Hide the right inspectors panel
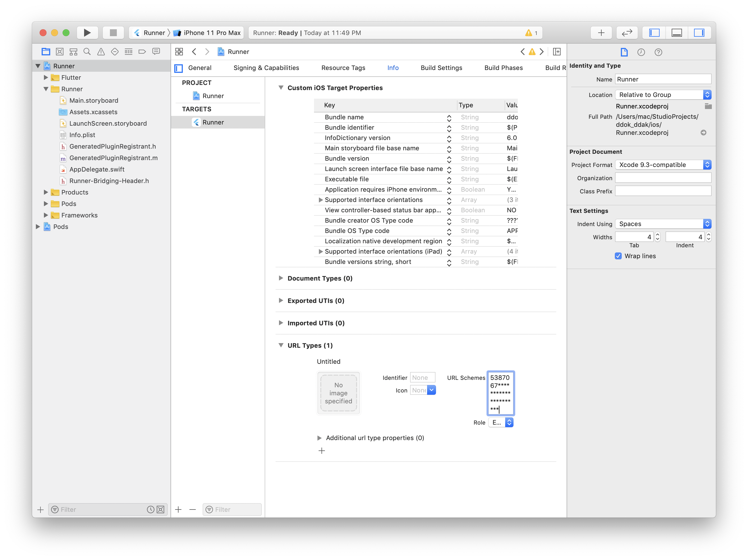748x560 pixels. pyautogui.click(x=699, y=33)
